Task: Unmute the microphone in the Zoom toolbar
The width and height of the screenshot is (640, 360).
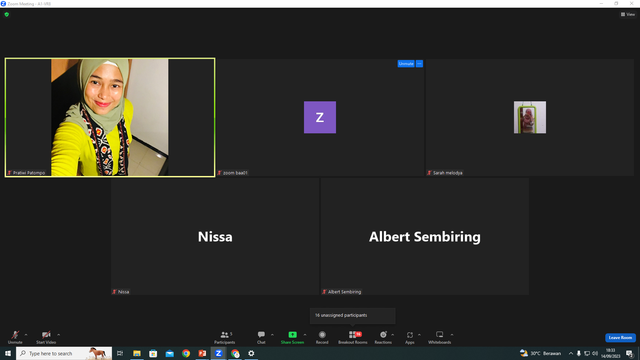Action: (x=15, y=337)
